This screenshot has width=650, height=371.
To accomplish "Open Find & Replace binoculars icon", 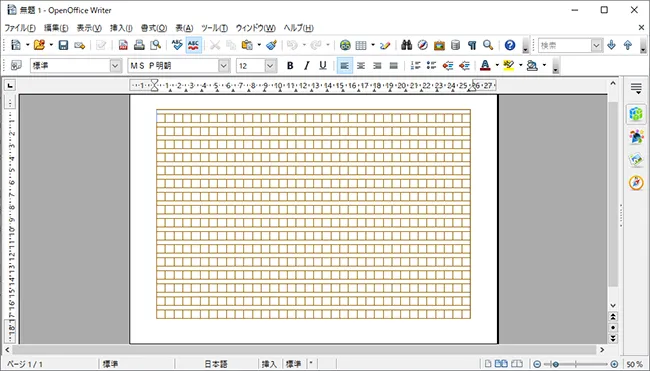I will [406, 45].
